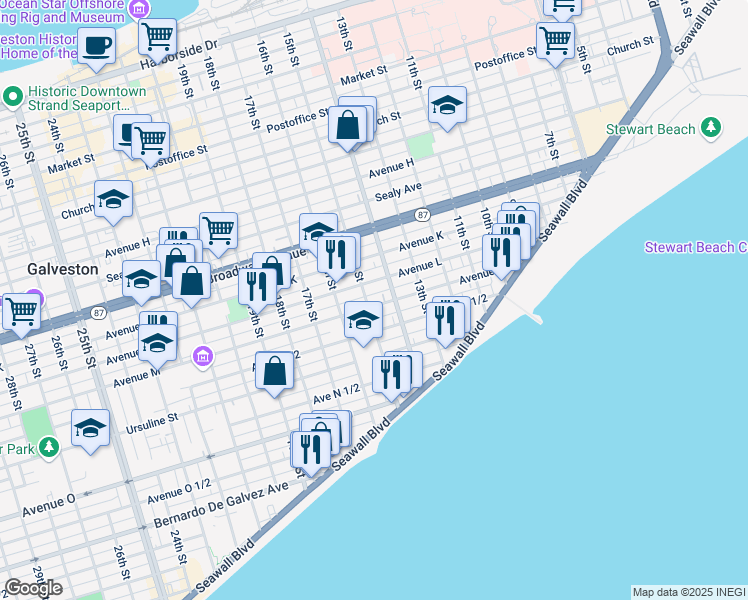Click the fork and knife marker above Bernardo De Galvez Ave
Screen dimensions: 748x600
point(311,452)
